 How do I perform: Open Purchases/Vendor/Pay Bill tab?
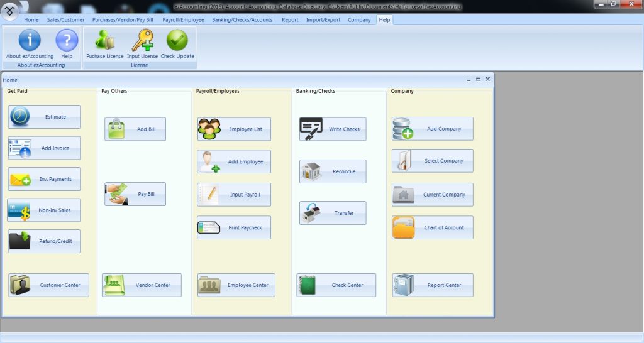(123, 19)
